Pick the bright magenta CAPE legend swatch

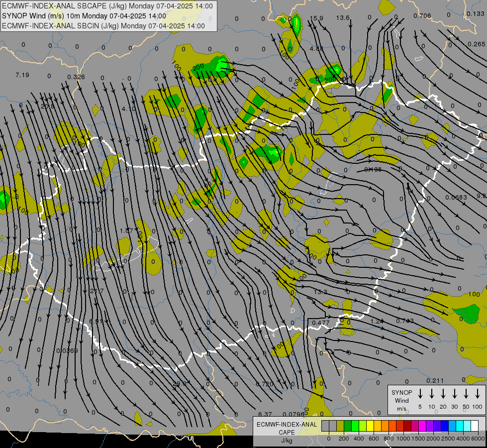pyautogui.click(x=422, y=426)
